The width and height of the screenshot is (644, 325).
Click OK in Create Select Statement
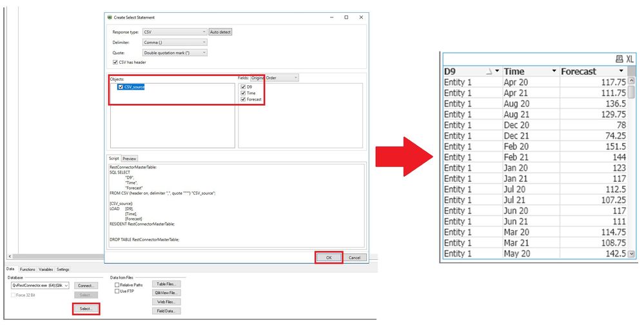(329, 258)
